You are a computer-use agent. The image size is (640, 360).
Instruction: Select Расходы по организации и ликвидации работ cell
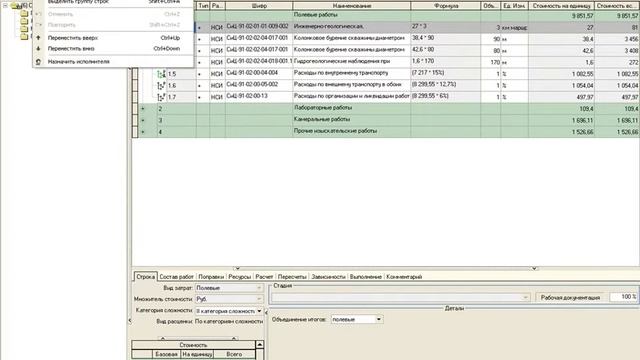351,97
